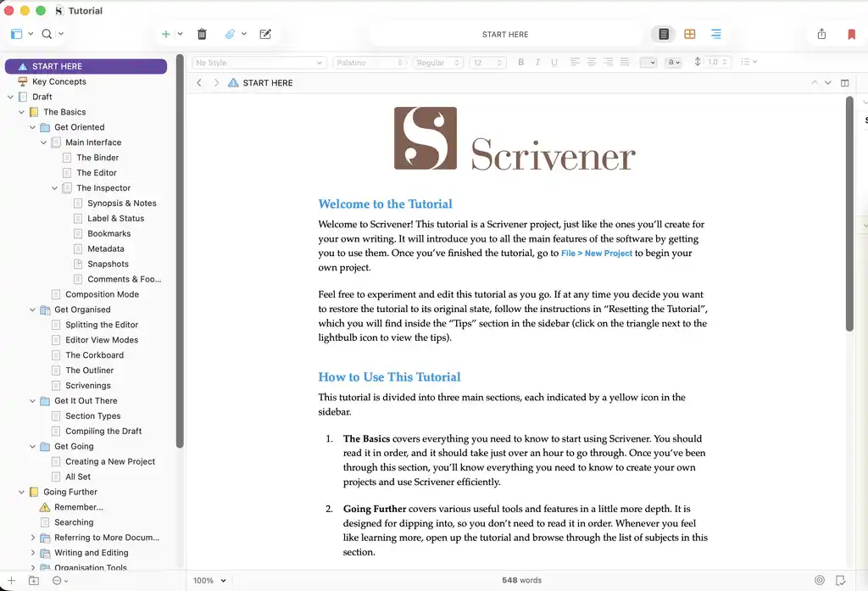This screenshot has height=591, width=868.
Task: Click the START HERE toolbar title field
Action: coord(505,35)
